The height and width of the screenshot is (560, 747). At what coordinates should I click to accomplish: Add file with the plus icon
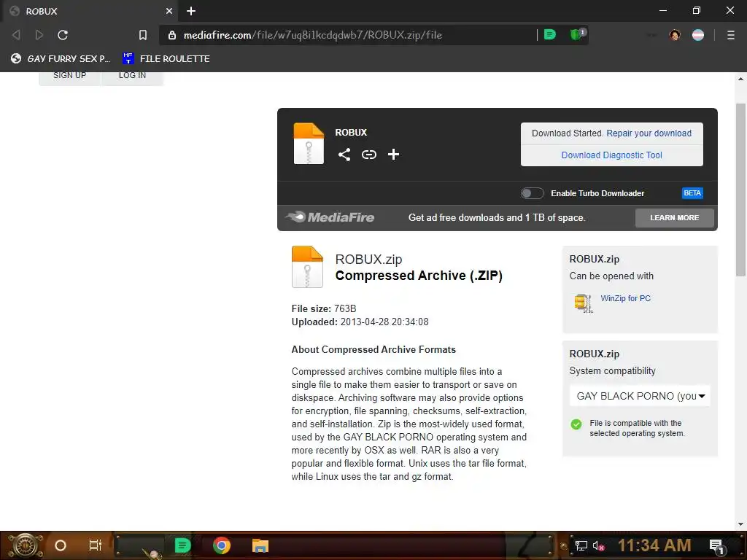tap(393, 155)
